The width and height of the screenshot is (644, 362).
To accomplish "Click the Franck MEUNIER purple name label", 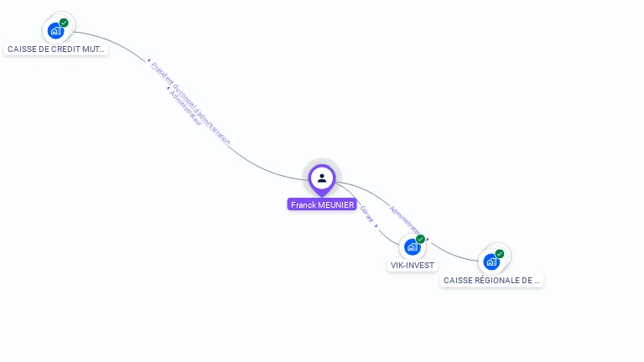I will [322, 204].
